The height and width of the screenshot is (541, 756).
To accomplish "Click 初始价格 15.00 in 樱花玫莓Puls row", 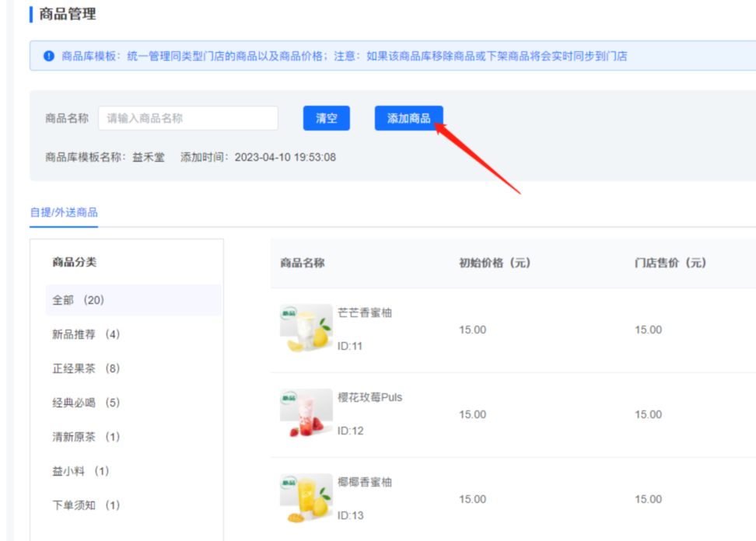I will 473,414.
